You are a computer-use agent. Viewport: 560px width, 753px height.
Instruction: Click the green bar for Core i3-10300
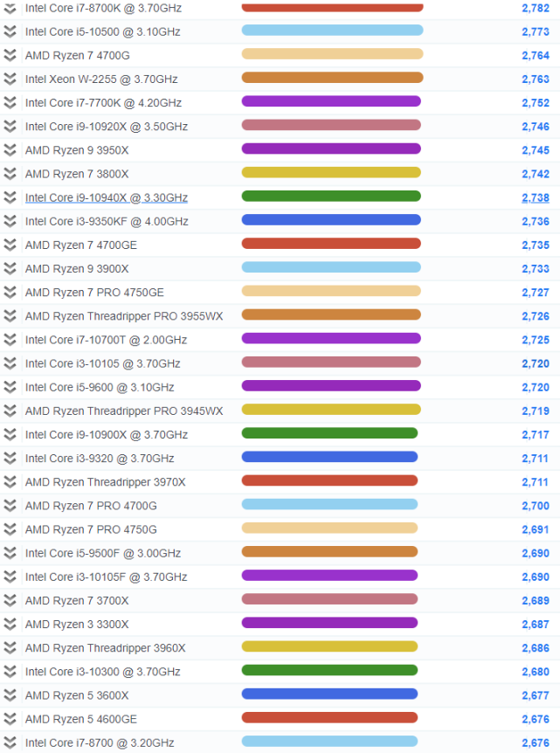pyautogui.click(x=329, y=670)
